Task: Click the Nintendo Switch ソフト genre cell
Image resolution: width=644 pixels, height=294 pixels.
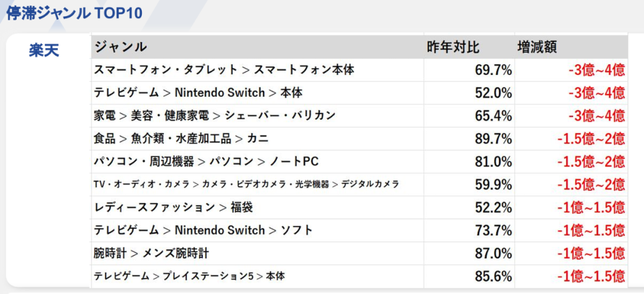Action: [x=203, y=230]
